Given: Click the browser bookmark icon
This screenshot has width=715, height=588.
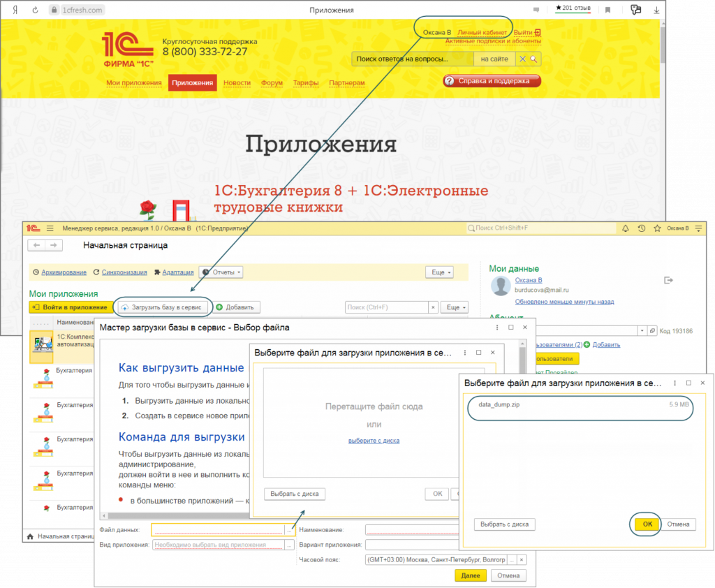Looking at the screenshot, I should 607,10.
